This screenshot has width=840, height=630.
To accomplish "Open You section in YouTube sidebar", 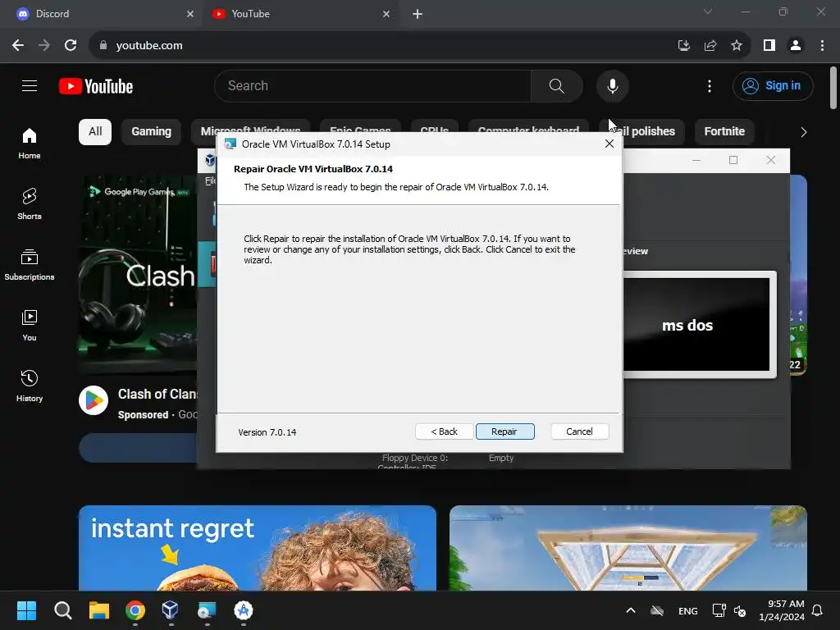I will pos(30,325).
